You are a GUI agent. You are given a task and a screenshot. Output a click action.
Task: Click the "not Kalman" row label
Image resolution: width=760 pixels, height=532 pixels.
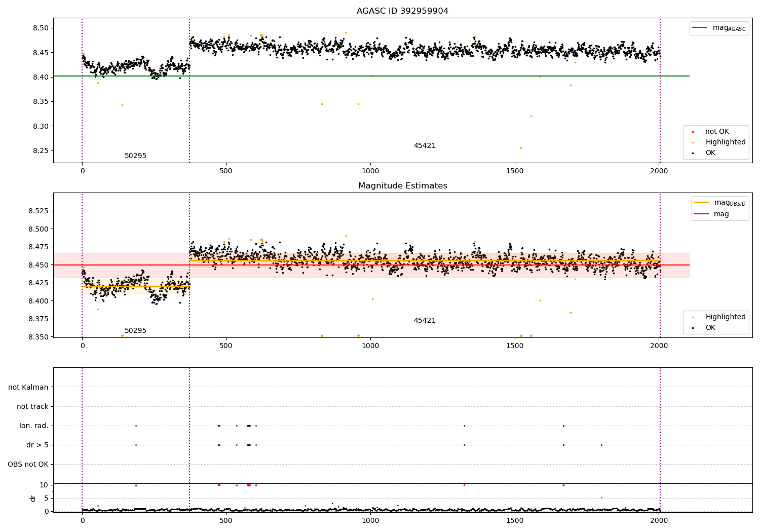(x=28, y=387)
